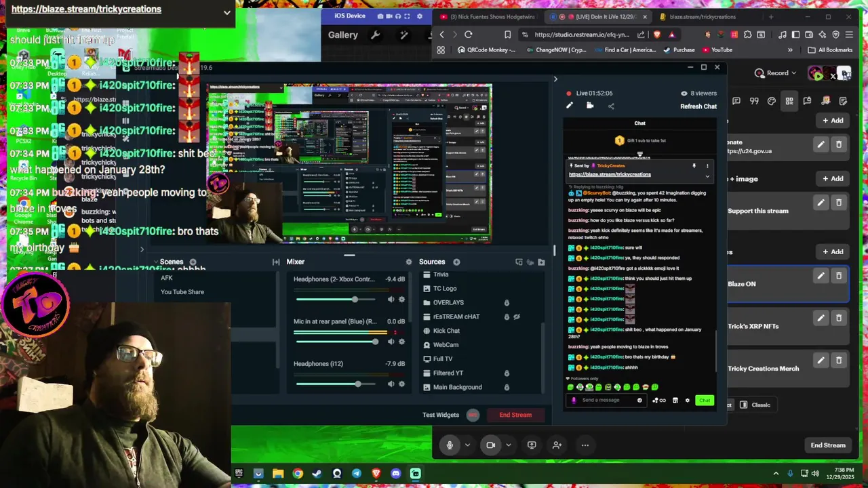Screen dimensions: 868x488
Task: Open Mixer settings gear in Streamlabs
Action: point(408,262)
